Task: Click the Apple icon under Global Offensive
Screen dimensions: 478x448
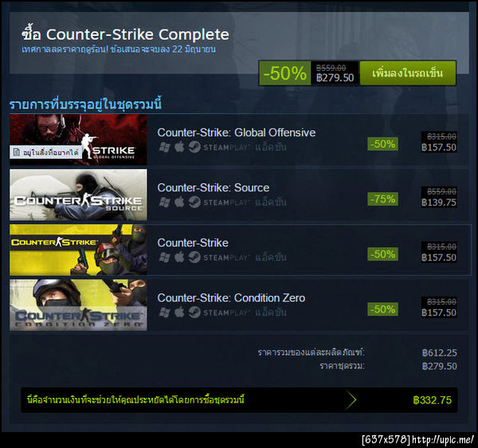Action: click(x=179, y=147)
